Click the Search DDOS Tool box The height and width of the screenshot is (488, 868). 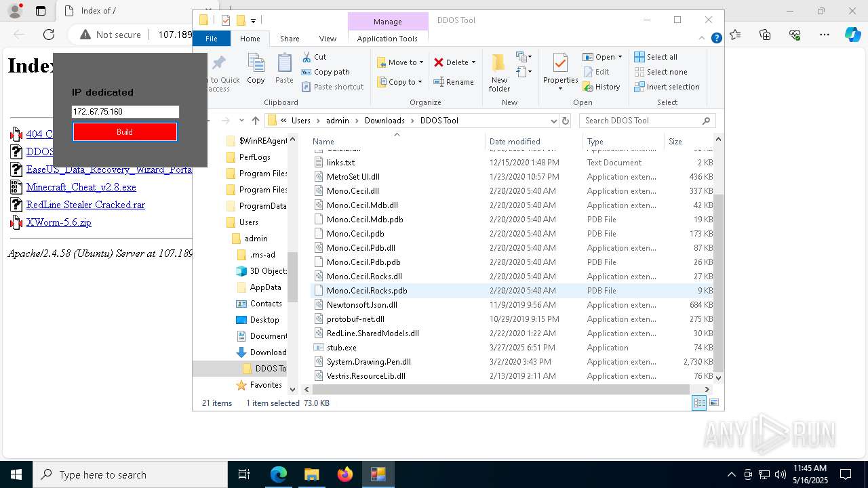[x=647, y=121]
